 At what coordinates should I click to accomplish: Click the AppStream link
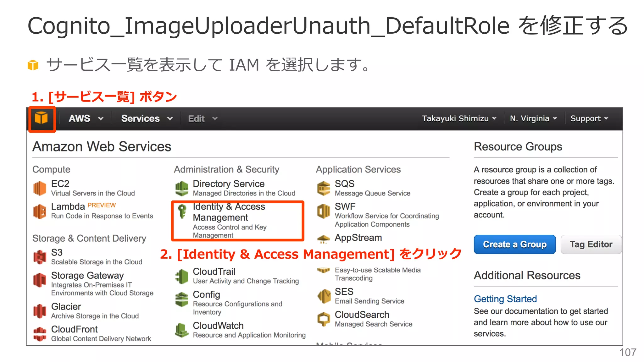point(358,238)
